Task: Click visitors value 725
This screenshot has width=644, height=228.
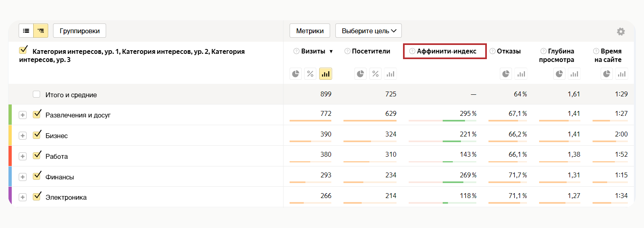Action: (391, 94)
